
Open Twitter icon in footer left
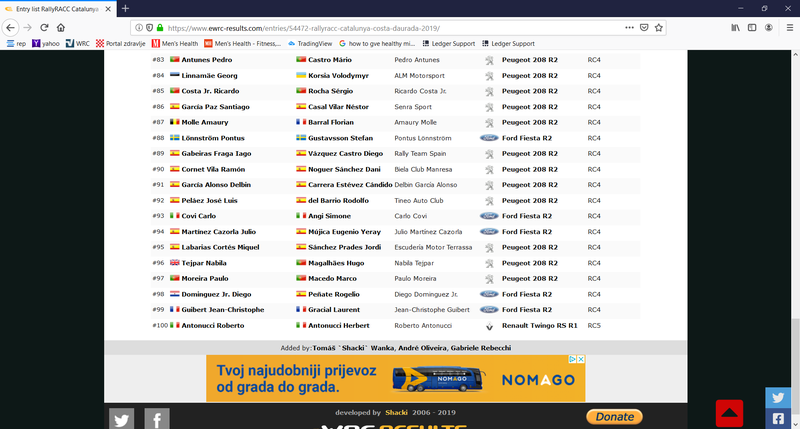pos(121,419)
